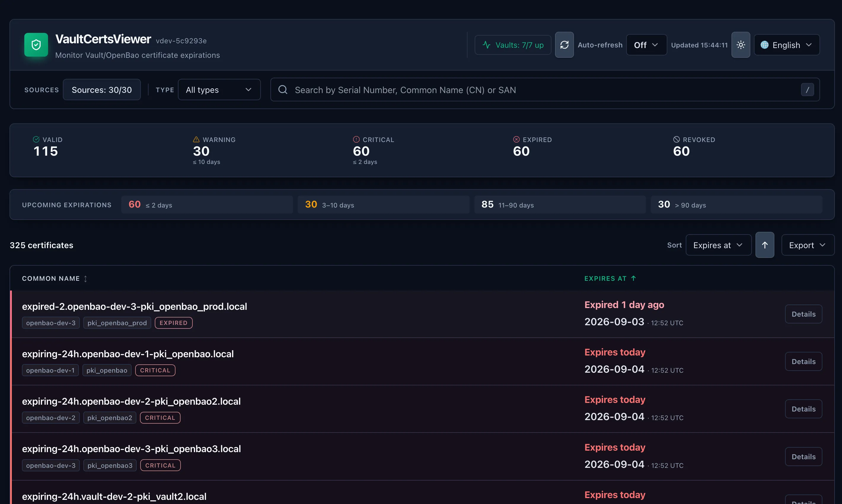The height and width of the screenshot is (504, 842).
Task: Toggle light theme with the sun icon
Action: pyautogui.click(x=740, y=45)
